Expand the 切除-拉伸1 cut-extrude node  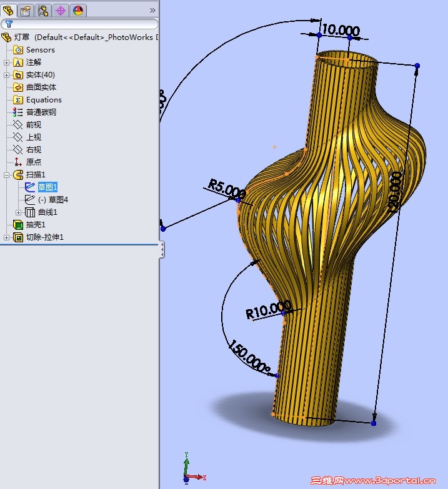point(6,238)
